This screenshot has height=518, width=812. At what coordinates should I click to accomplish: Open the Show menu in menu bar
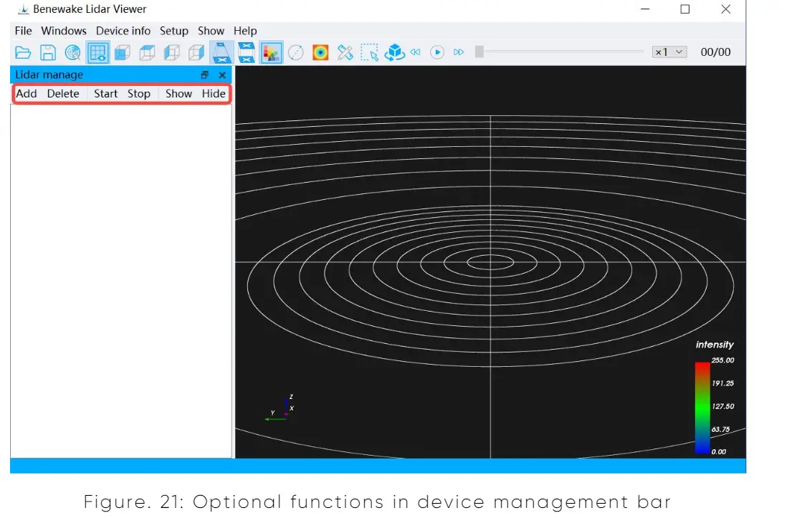pos(211,31)
